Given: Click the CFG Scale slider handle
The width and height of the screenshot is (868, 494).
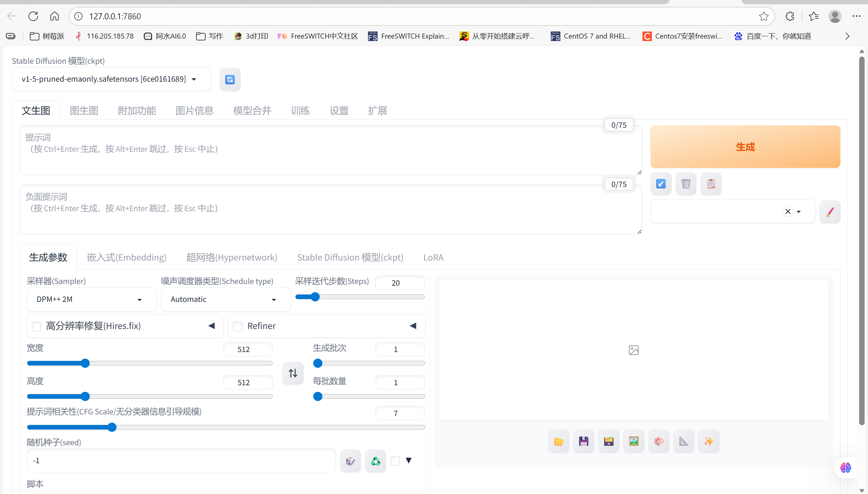Looking at the screenshot, I should pos(112,427).
